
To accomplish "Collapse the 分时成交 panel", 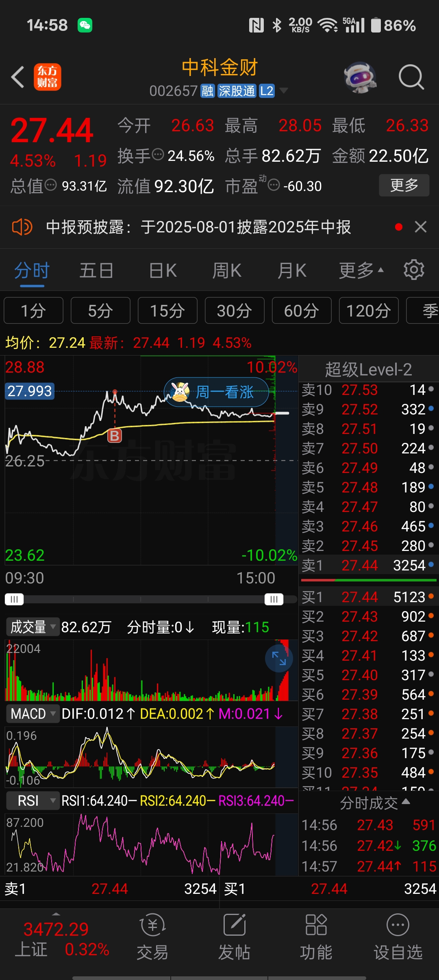I will pos(375,803).
